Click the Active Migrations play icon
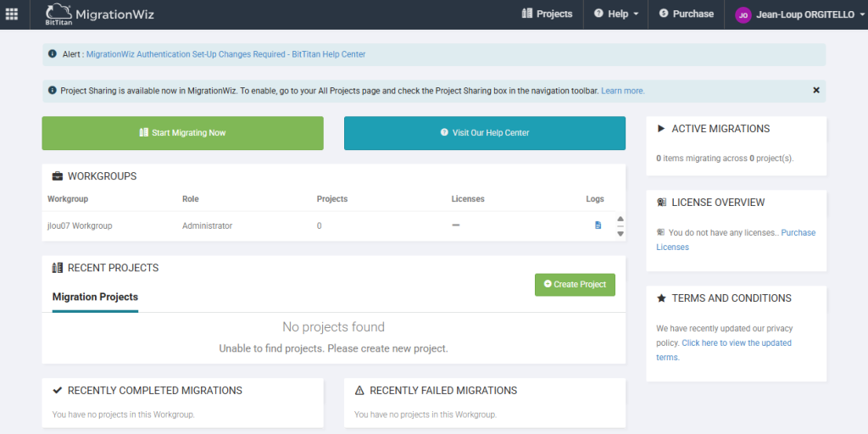868x434 pixels. [661, 129]
